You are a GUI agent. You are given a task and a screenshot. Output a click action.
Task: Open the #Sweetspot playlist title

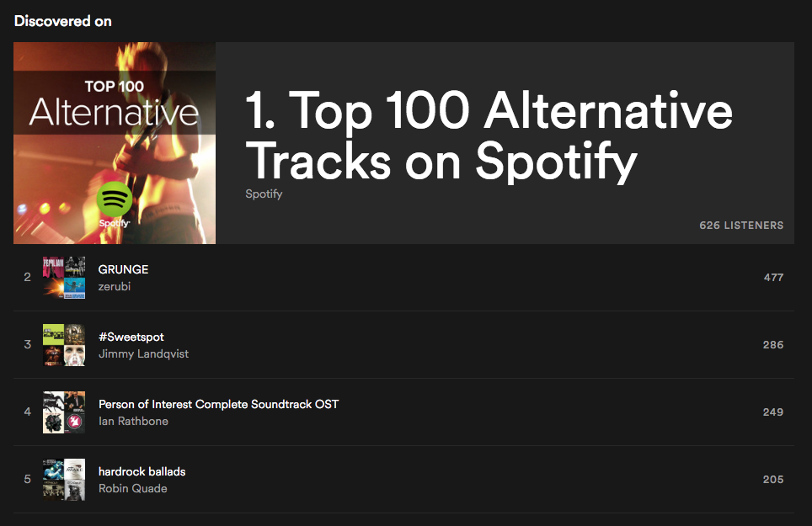click(131, 337)
